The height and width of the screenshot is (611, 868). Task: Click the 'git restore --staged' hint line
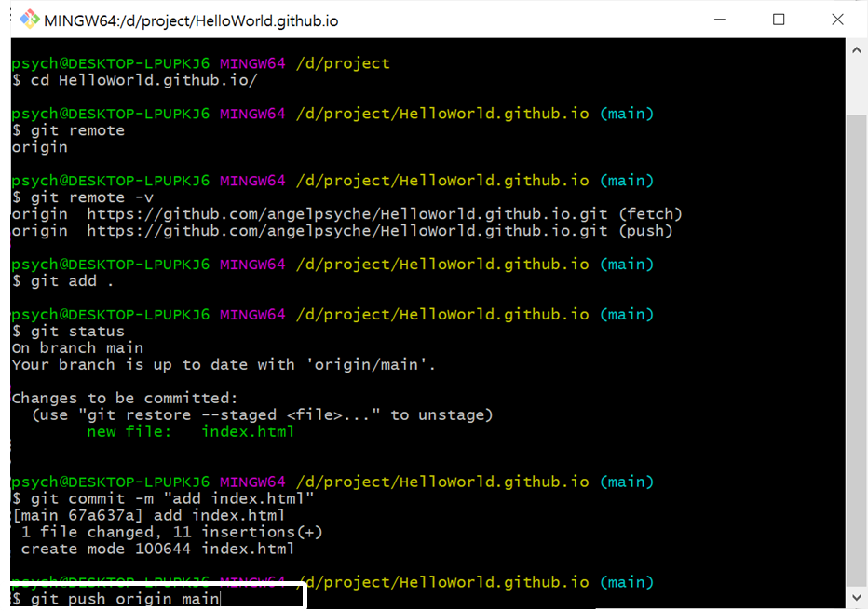coord(263,415)
